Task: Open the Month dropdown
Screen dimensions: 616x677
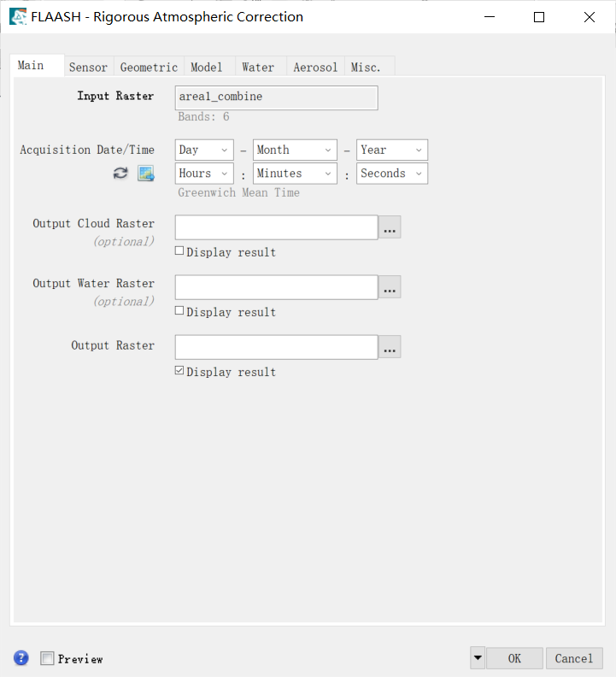Action: [x=295, y=150]
